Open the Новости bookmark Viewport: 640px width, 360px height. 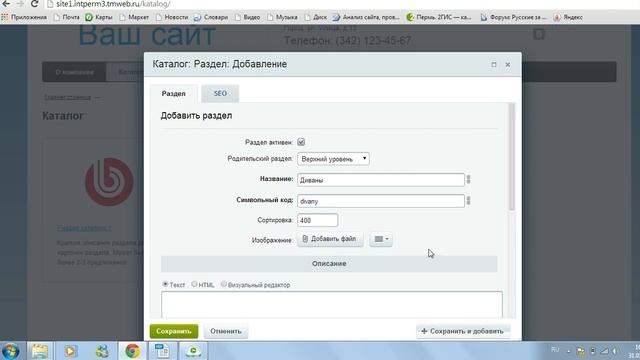pyautogui.click(x=172, y=17)
